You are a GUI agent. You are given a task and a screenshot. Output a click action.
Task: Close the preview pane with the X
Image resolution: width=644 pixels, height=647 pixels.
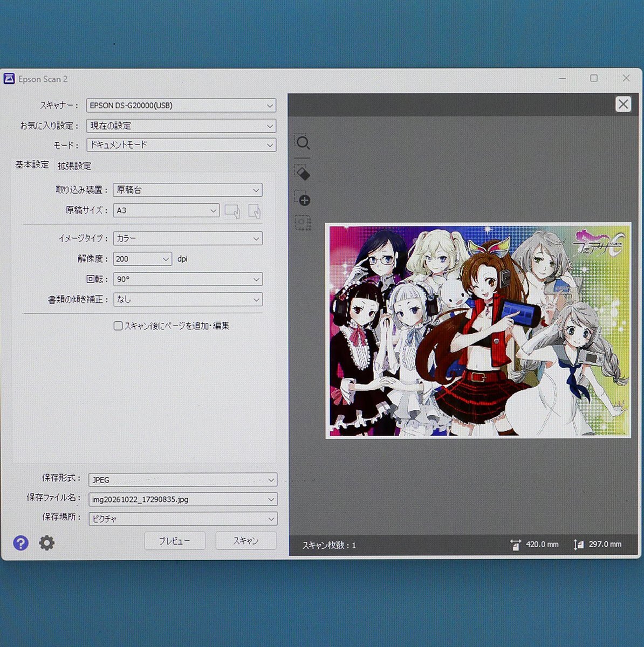click(x=623, y=104)
